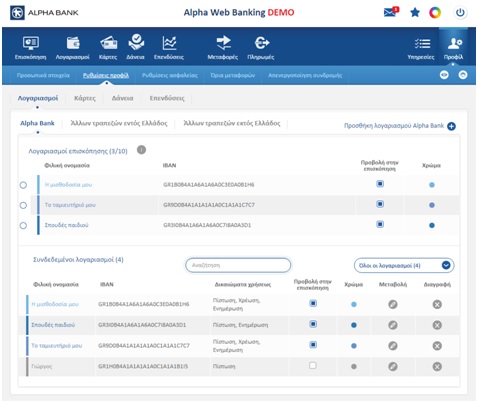Click IBAN GR1H0B4A1A1A1A1A0C1A1A1B1I5 of Γιώργος
Image resolution: width=478 pixels, height=403 pixels.
[143, 367]
